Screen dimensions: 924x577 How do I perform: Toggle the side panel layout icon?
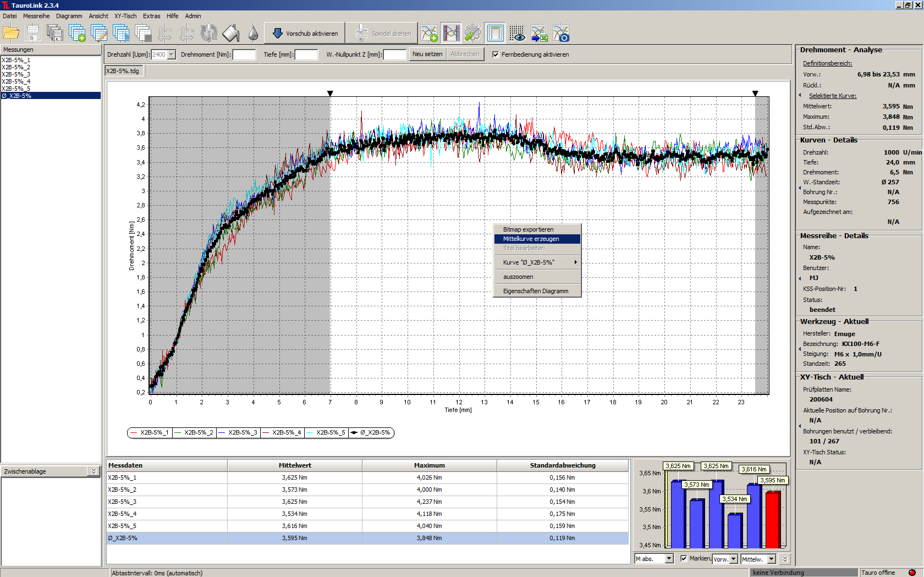(495, 34)
